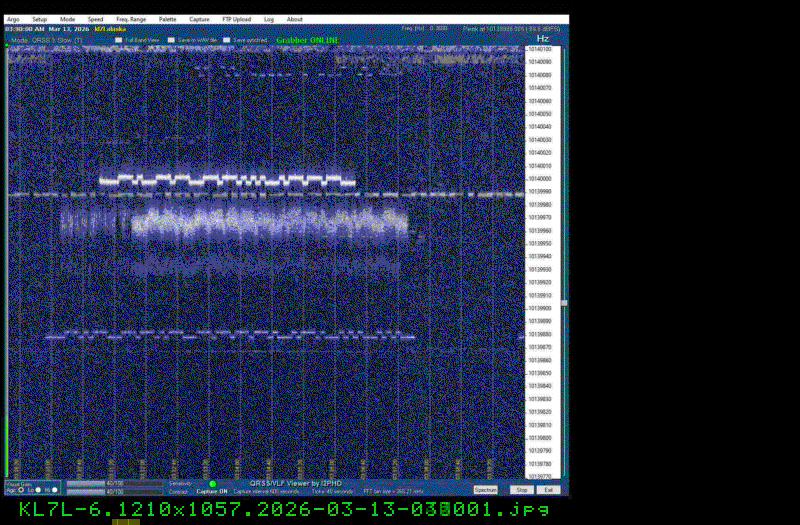The width and height of the screenshot is (800, 525).
Task: Enable the Full Band View checkbox
Action: click(x=119, y=40)
